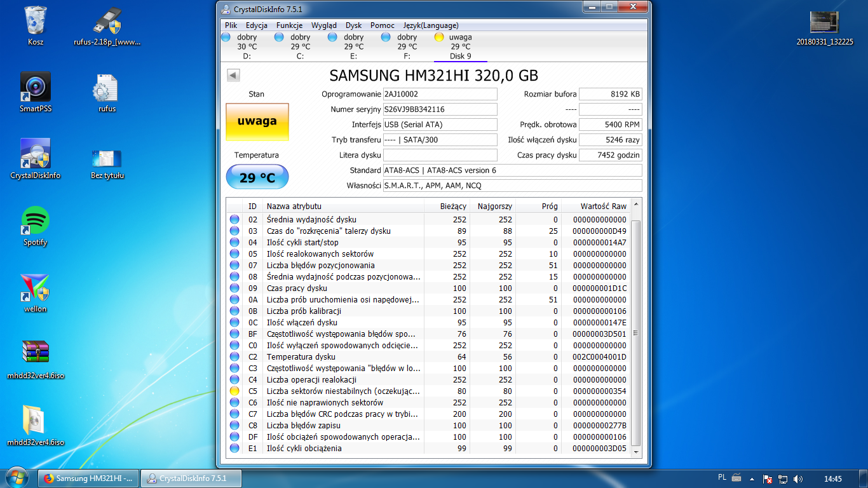This screenshot has width=868, height=488.
Task: Open the Dysk menu
Action: [353, 25]
